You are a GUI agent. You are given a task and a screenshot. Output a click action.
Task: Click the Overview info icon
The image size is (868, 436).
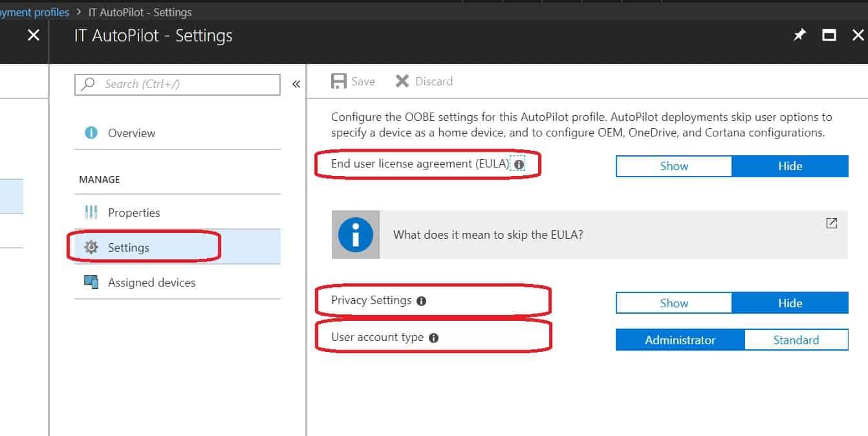[x=91, y=133]
